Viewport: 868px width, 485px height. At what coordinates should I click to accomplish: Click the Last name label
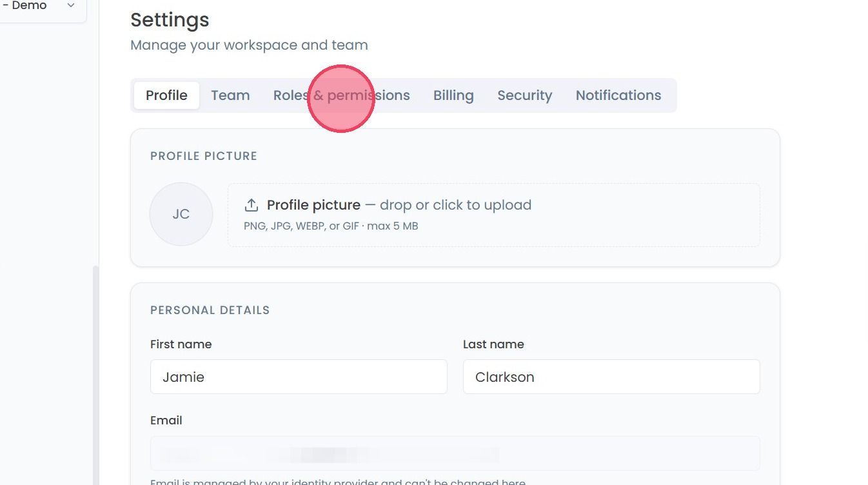pyautogui.click(x=493, y=344)
